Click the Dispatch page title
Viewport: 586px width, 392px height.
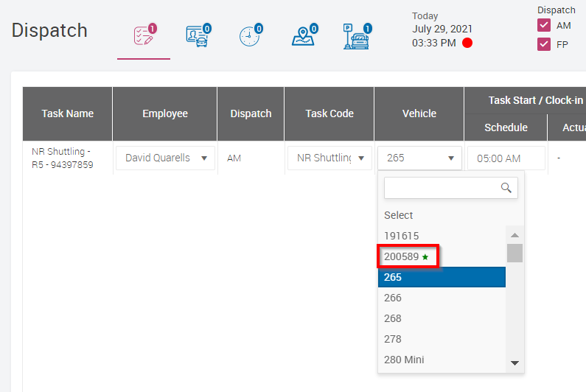pos(49,30)
